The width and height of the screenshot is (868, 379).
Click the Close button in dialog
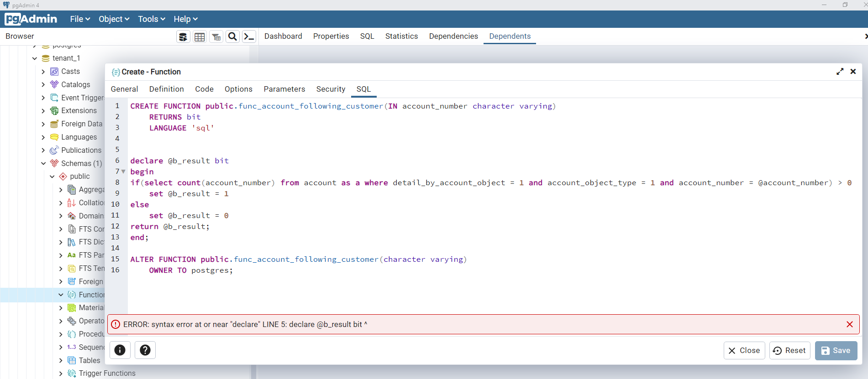tap(744, 350)
